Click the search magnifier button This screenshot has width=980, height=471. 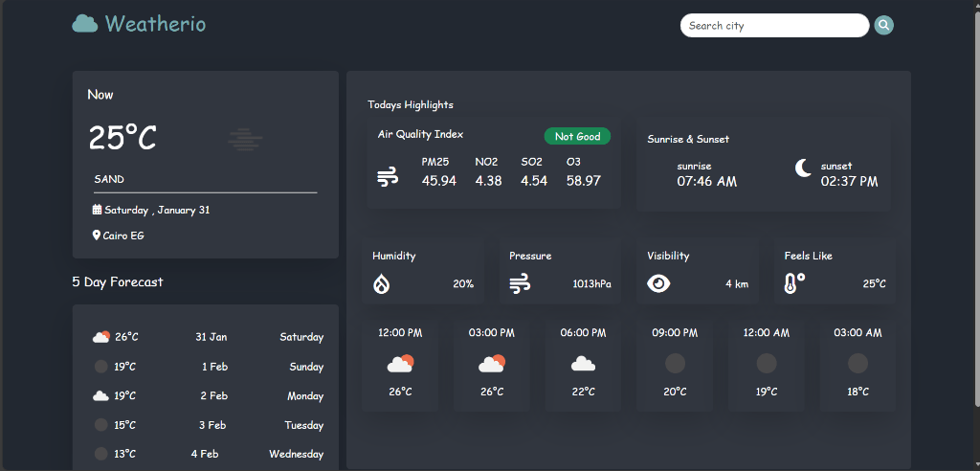(883, 26)
